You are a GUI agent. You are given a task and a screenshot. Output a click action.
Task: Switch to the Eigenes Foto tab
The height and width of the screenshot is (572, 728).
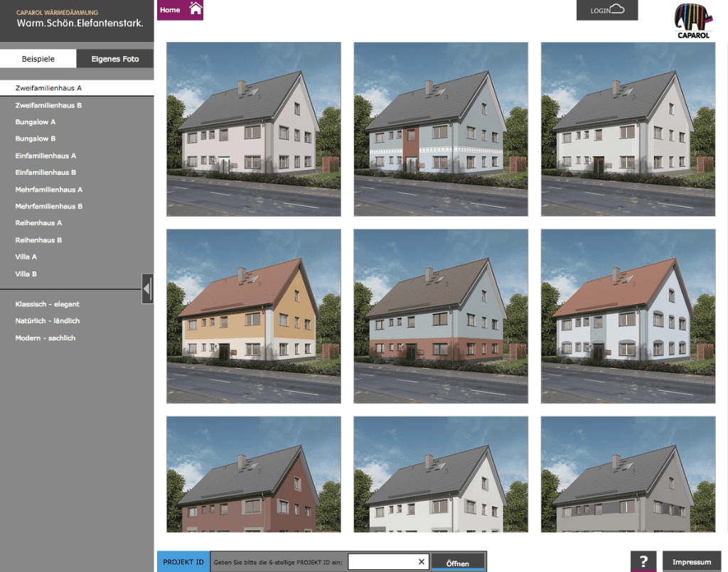114,59
